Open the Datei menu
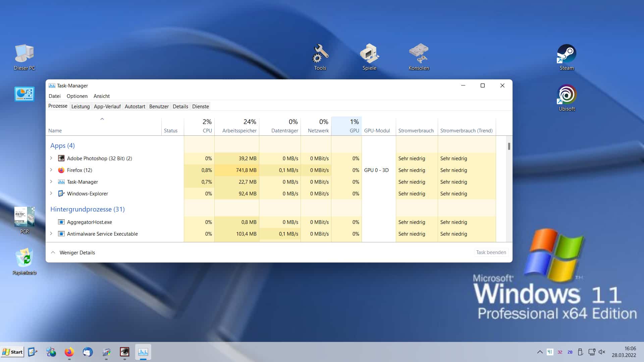644x362 pixels. 54,96
